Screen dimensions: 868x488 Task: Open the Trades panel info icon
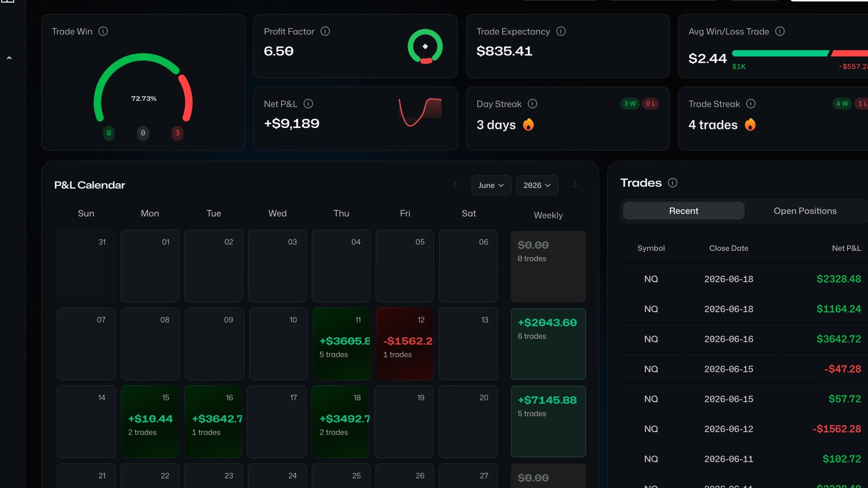tap(673, 183)
